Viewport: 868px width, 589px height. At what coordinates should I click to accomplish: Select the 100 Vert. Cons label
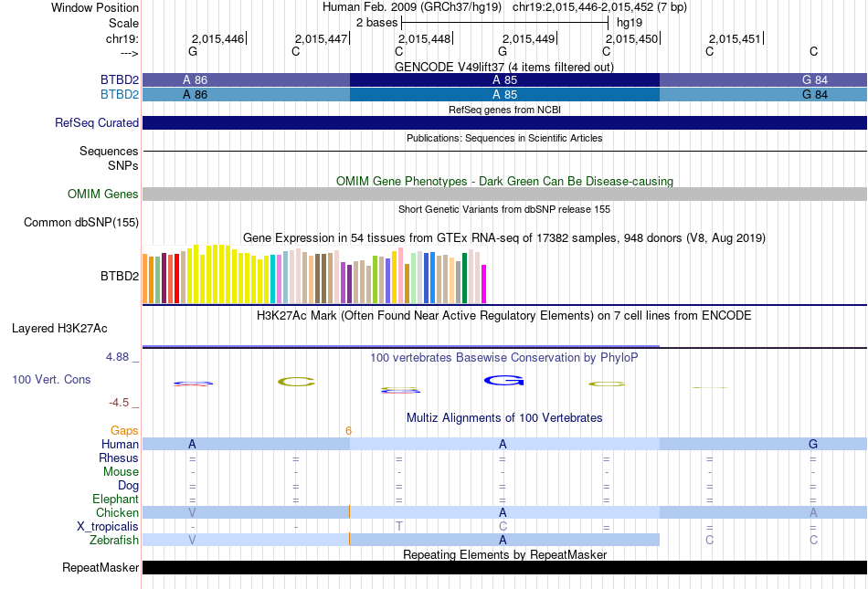51,379
